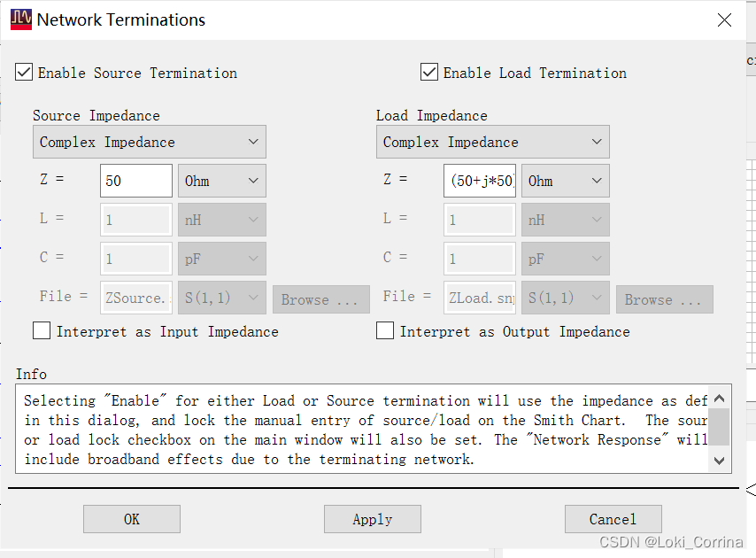This screenshot has height=558, width=756.
Task: Click the Load Impedance label
Action: coord(431,116)
